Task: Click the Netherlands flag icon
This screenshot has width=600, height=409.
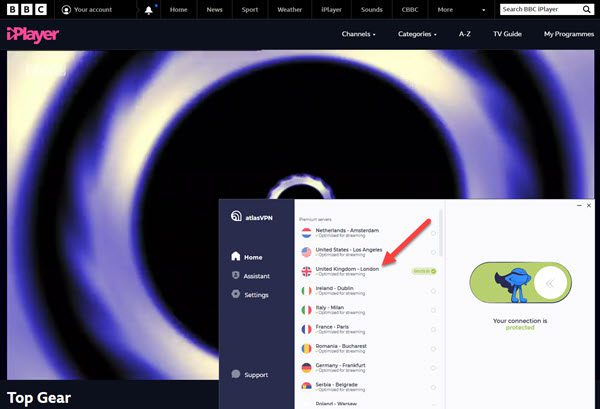Action: tap(307, 233)
